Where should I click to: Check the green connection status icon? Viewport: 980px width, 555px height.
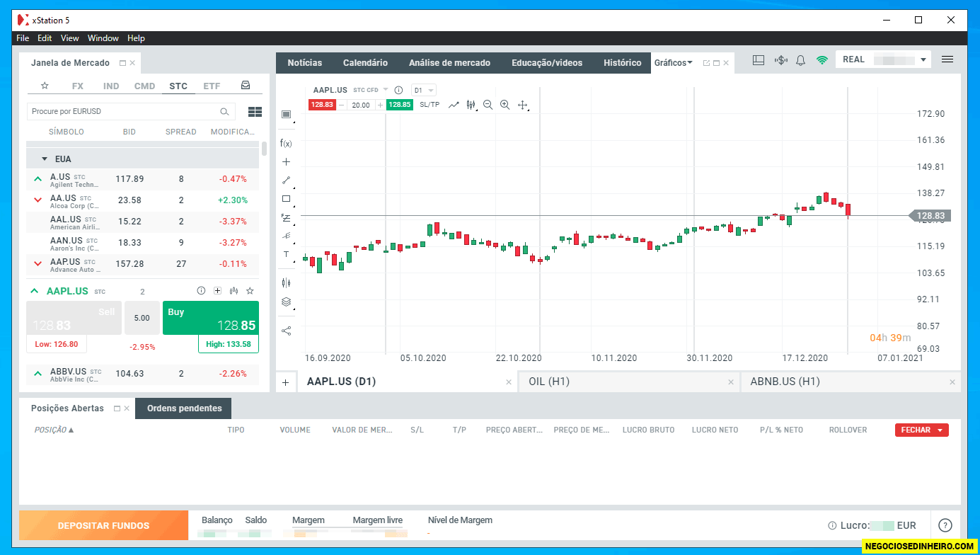coord(822,60)
